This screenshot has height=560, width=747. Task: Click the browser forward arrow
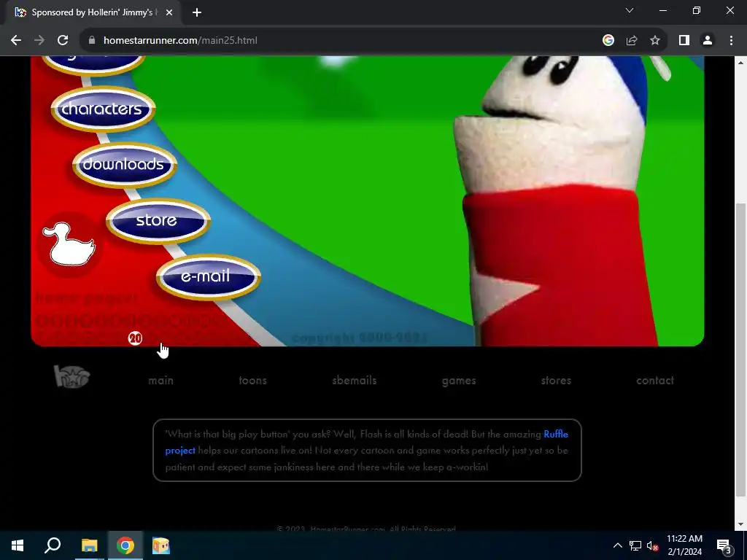click(39, 41)
